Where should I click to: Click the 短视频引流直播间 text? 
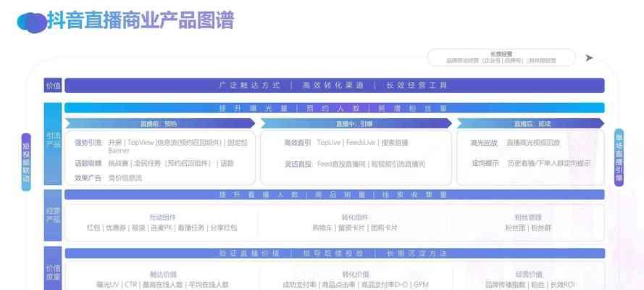[x=398, y=165]
